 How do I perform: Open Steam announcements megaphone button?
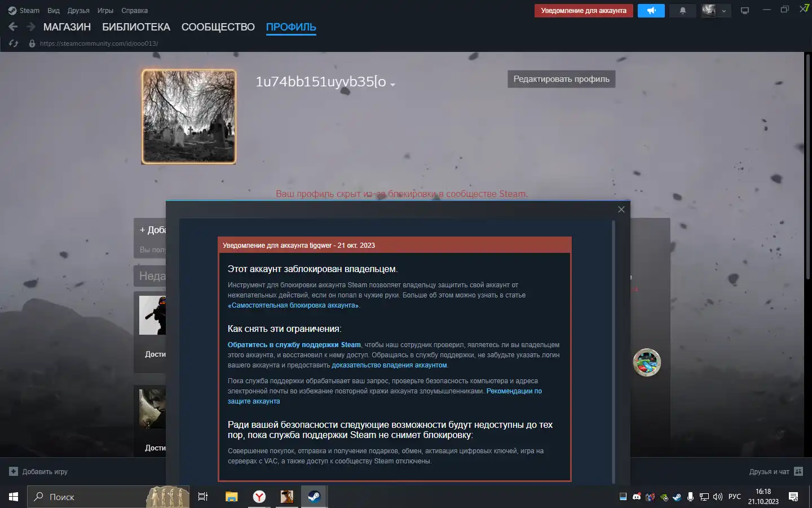coord(651,11)
